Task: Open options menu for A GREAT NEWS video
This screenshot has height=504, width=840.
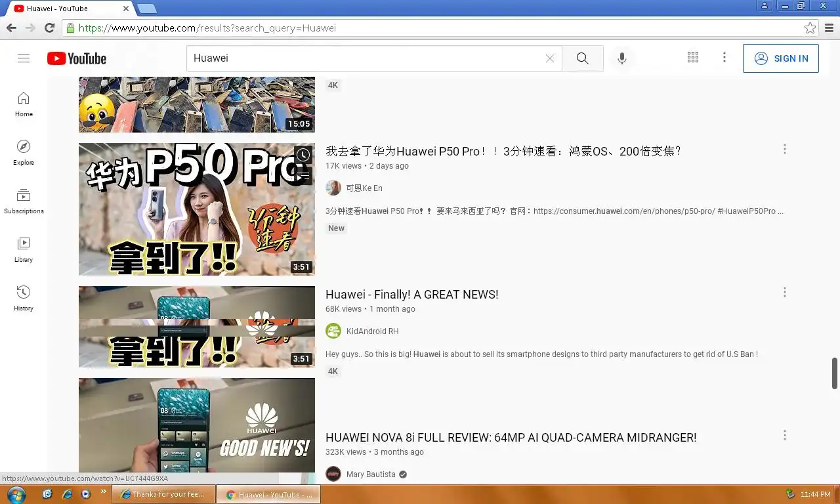Action: (784, 293)
